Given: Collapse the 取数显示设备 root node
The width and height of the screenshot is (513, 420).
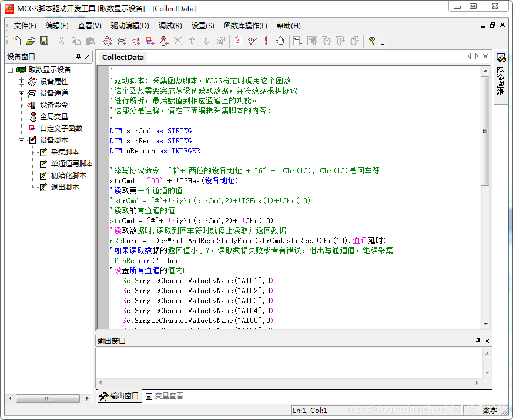Looking at the screenshot, I should 10,70.
